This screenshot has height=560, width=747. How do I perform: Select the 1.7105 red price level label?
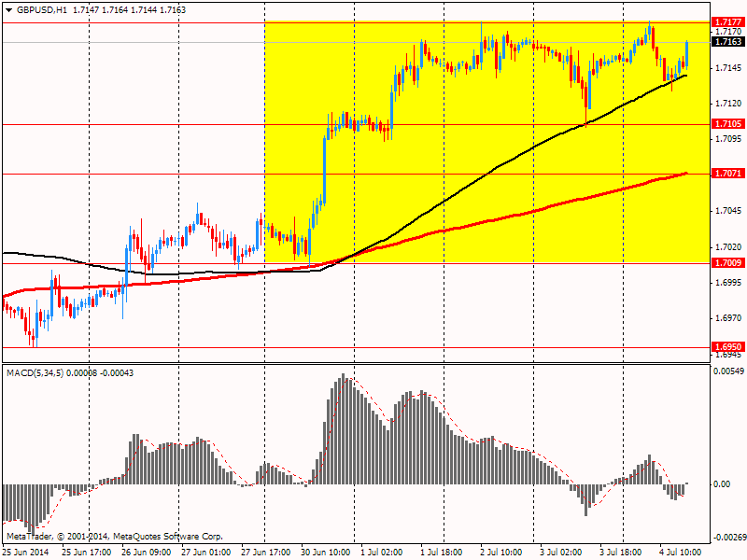[728, 124]
